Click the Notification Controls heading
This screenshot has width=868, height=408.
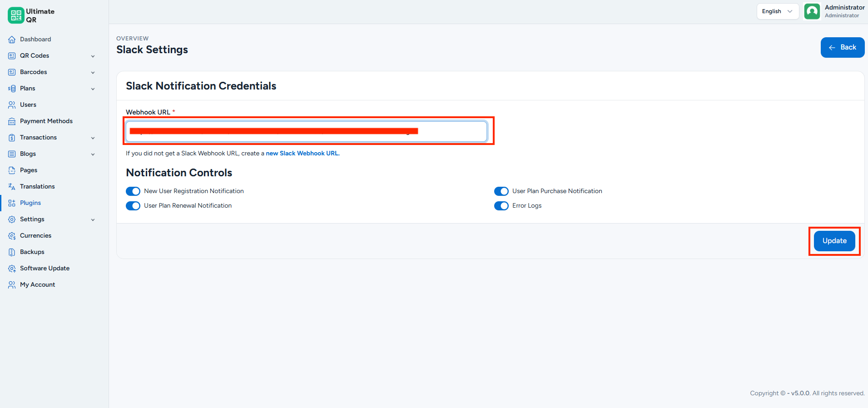click(179, 173)
